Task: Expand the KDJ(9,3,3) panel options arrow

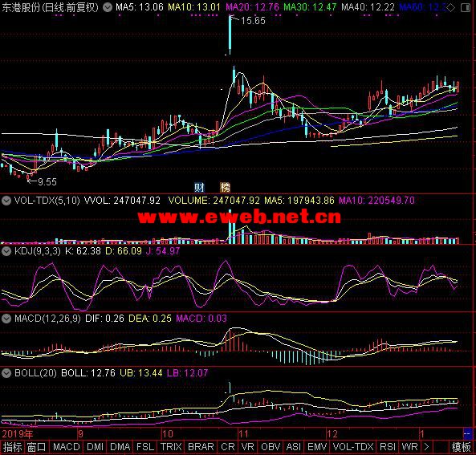Action: (6, 251)
